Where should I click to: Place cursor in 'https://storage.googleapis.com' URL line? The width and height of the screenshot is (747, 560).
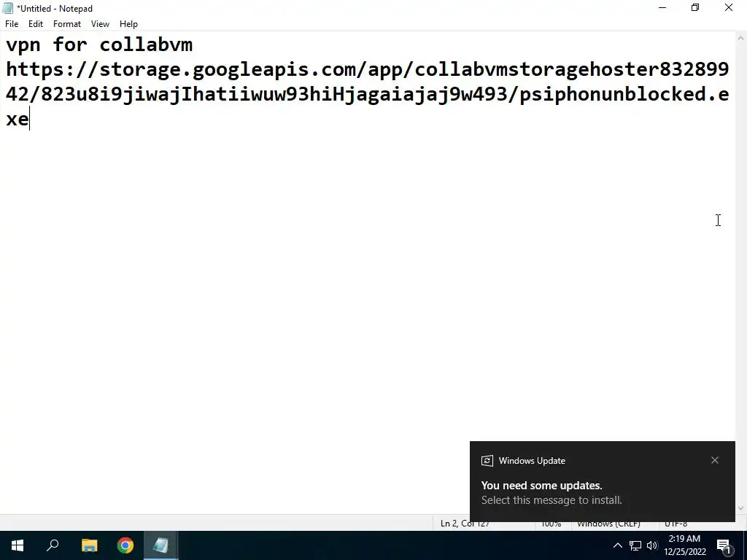pyautogui.click(x=368, y=69)
